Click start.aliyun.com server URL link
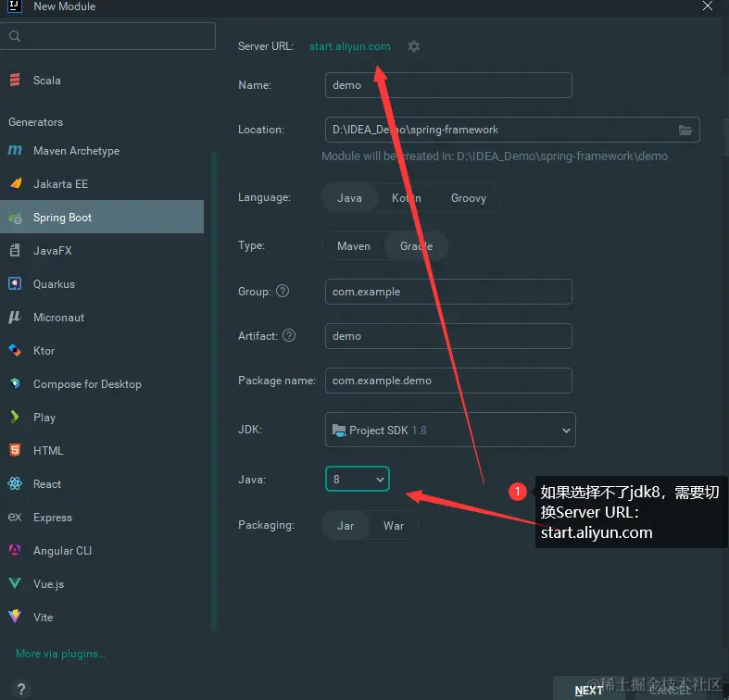The width and height of the screenshot is (729, 700). pos(349,46)
